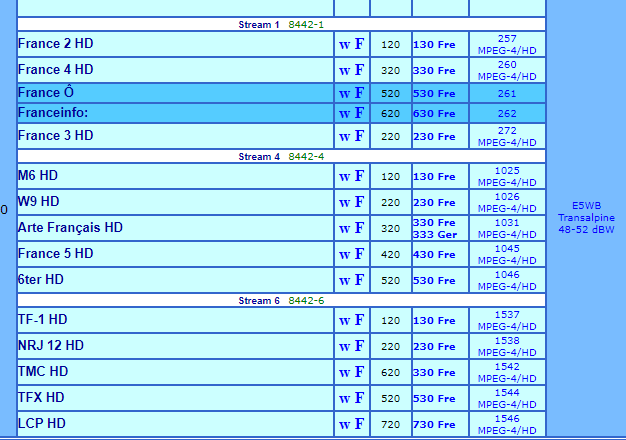Click the Arte Français HD channel name
Image resolution: width=626 pixels, height=440 pixels.
point(70,228)
